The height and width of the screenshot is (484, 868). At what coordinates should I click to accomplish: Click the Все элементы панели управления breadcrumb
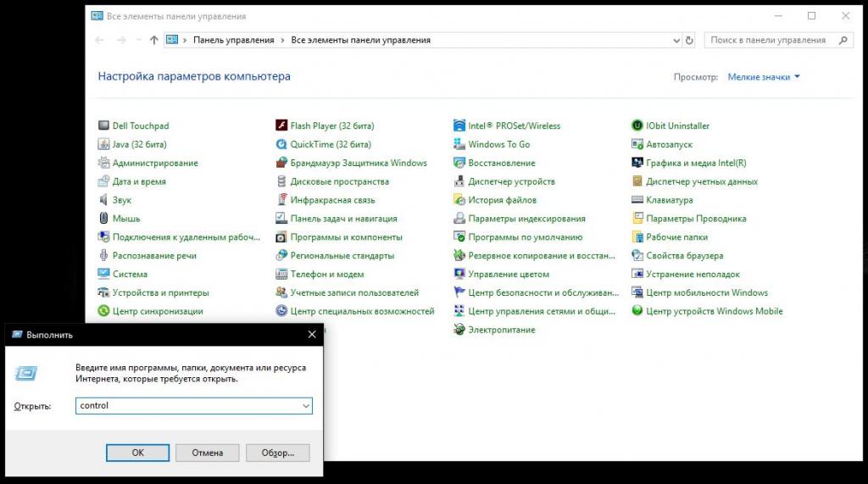[360, 41]
